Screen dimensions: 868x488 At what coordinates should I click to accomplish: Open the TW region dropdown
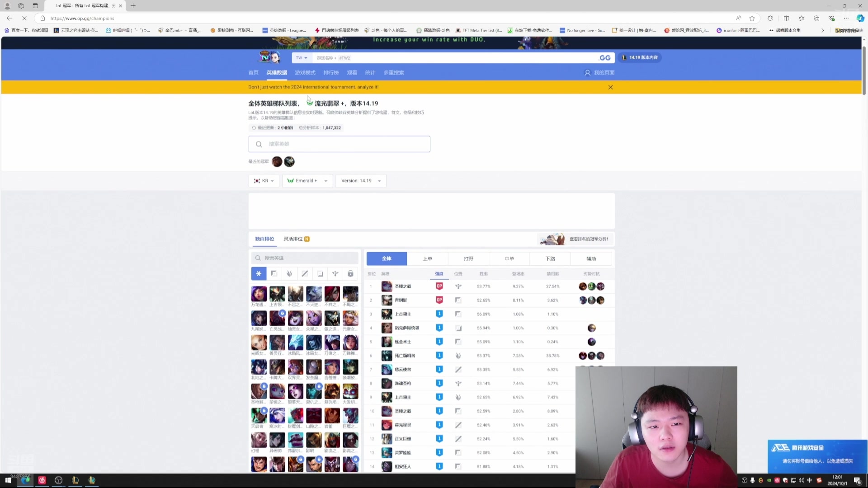coord(302,58)
